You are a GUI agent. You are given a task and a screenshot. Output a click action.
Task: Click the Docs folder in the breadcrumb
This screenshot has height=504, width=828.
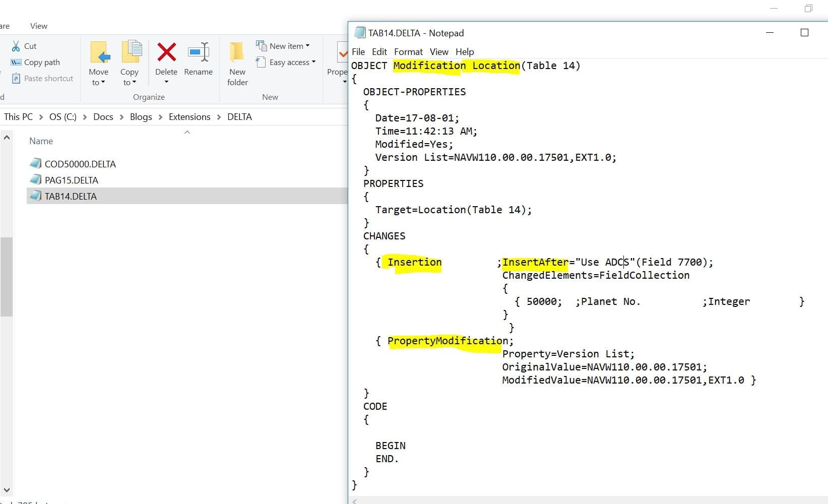point(103,117)
